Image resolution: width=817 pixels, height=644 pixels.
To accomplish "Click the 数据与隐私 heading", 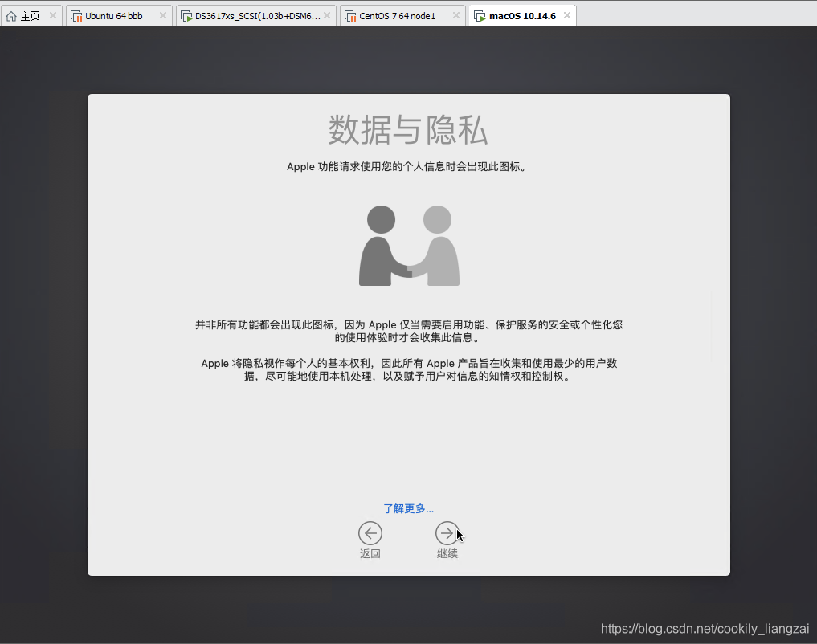I will (x=408, y=129).
